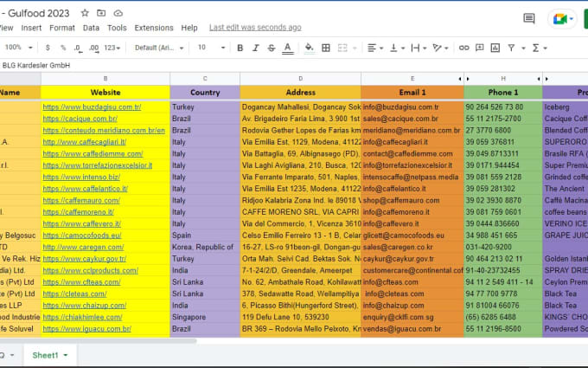
Task: Open the chaizup.com website link
Action: pos(85,306)
